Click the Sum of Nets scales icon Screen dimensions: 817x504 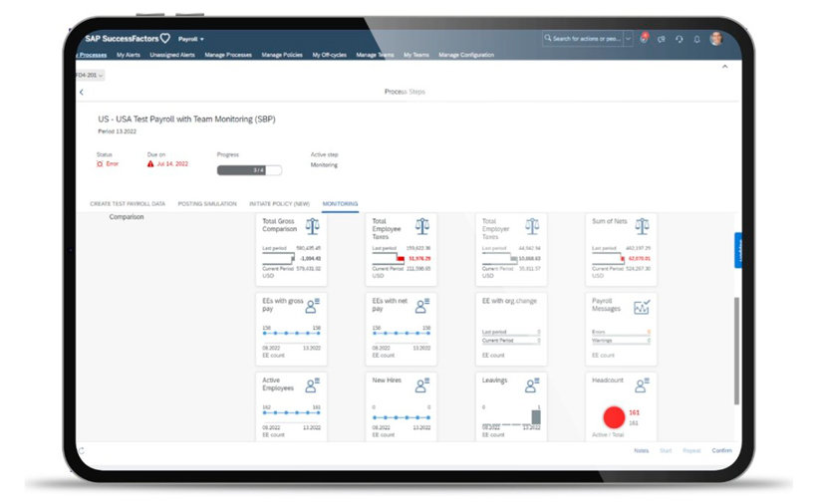(642, 227)
